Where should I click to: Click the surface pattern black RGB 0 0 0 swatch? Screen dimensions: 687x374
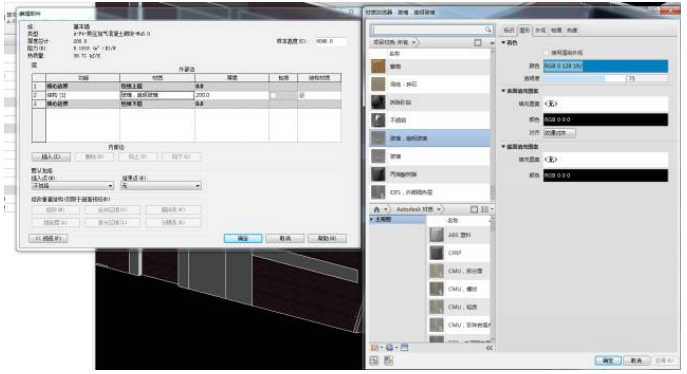click(x=606, y=120)
